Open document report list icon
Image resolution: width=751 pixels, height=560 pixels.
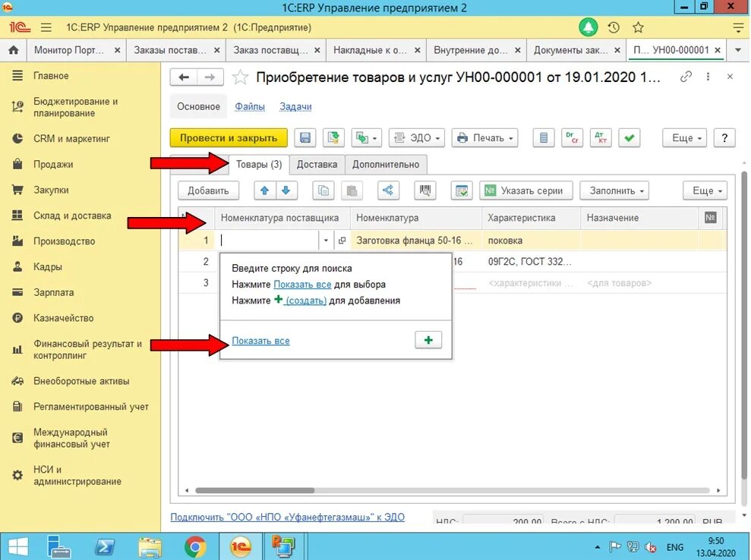click(x=544, y=138)
